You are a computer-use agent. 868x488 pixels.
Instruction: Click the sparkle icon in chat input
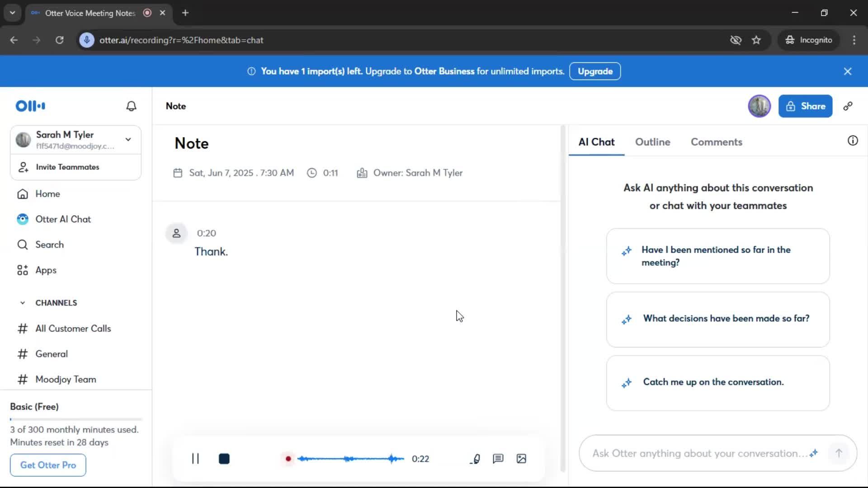(x=814, y=453)
